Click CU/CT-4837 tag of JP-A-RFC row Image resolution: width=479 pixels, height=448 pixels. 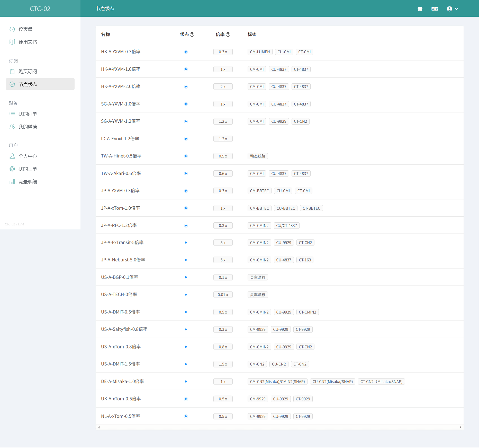pos(286,226)
